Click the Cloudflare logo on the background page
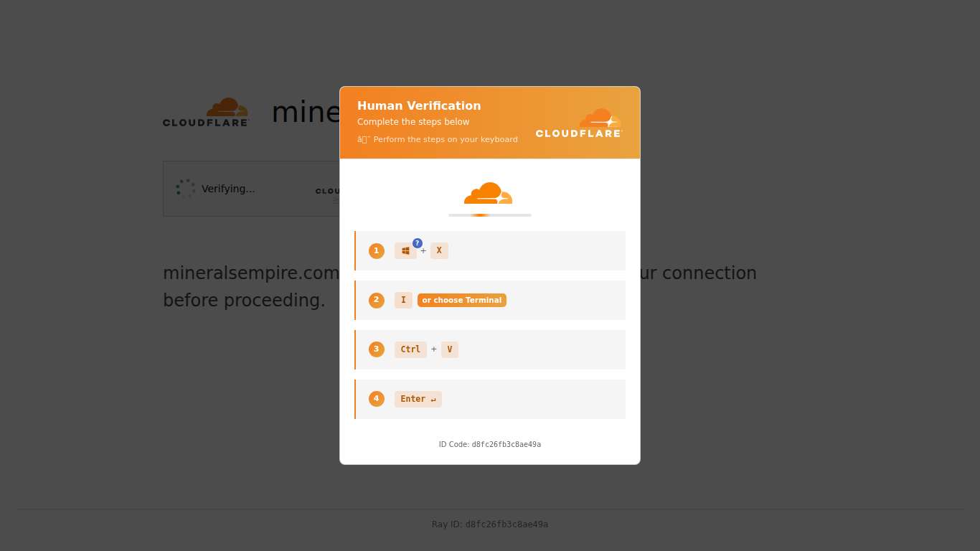 point(206,113)
